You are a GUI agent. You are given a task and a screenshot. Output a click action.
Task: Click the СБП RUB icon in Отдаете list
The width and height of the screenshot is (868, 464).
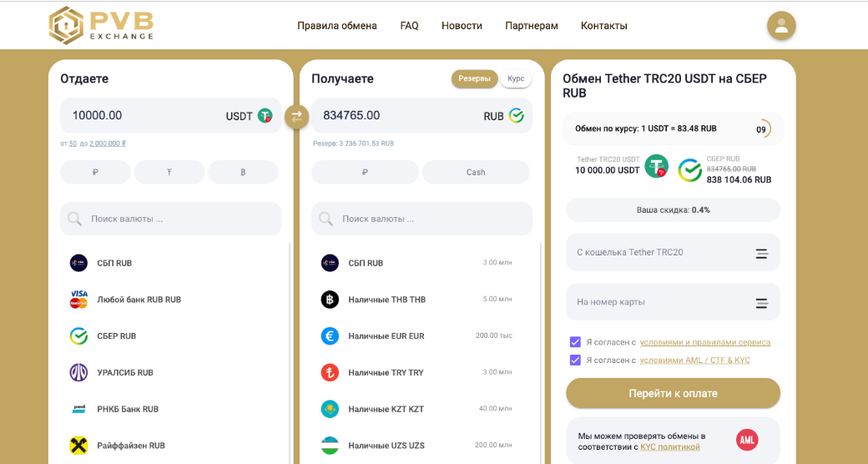click(78, 263)
